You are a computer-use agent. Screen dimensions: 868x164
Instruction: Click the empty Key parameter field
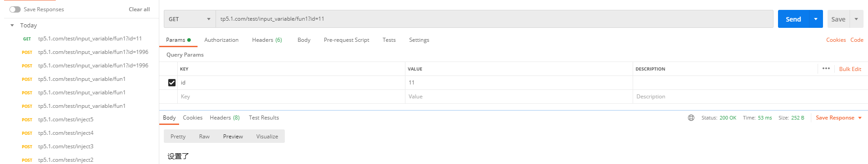tap(291, 97)
